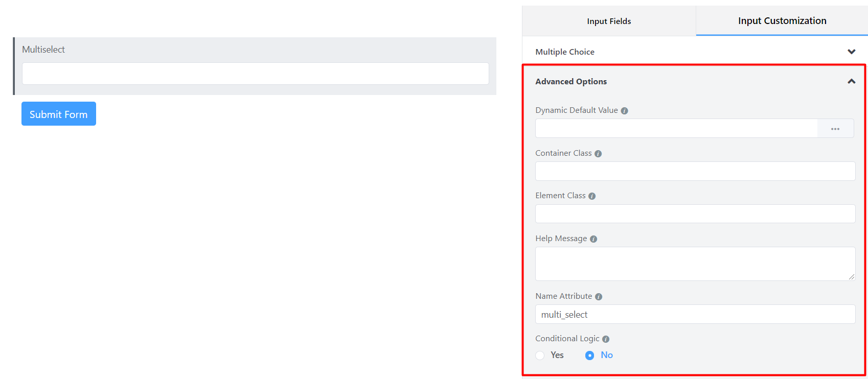Click the Name Attribute info icon
This screenshot has height=379, width=868.
[599, 297]
